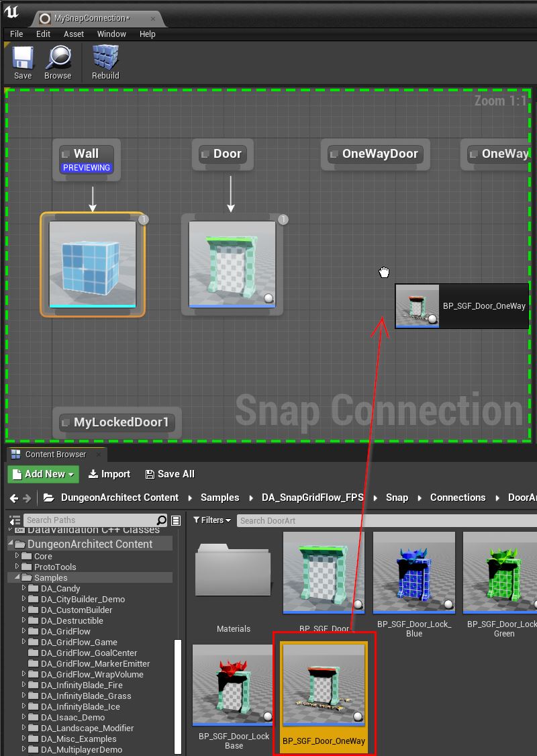
Task: Click the Connections breadcrumb path
Action: tap(458, 498)
